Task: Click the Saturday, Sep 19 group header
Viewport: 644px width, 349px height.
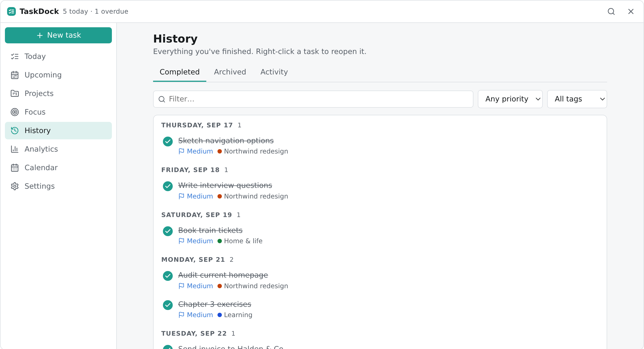Action: (197, 215)
